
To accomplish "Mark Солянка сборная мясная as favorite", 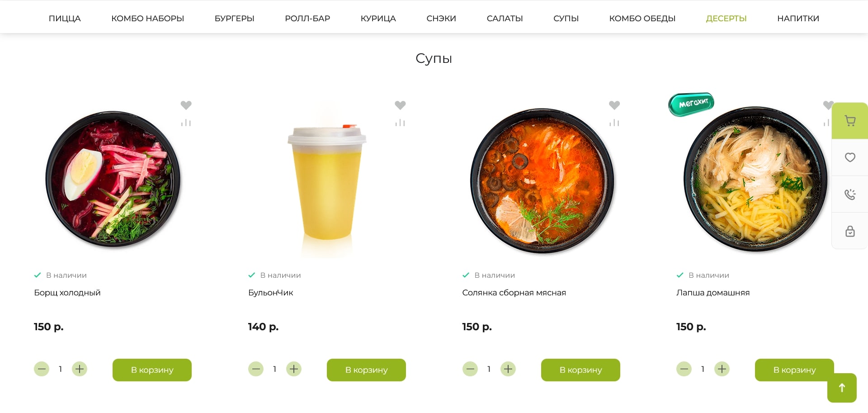I will click(x=614, y=105).
